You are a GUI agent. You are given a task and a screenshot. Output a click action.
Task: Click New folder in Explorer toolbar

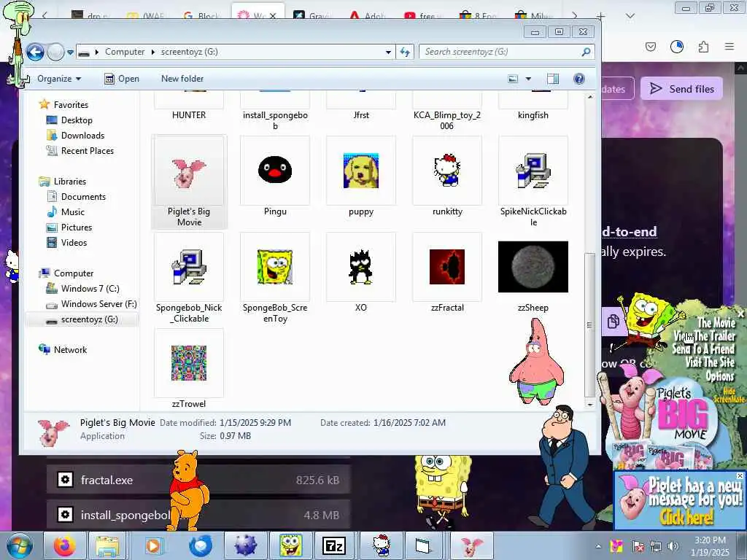pyautogui.click(x=182, y=79)
